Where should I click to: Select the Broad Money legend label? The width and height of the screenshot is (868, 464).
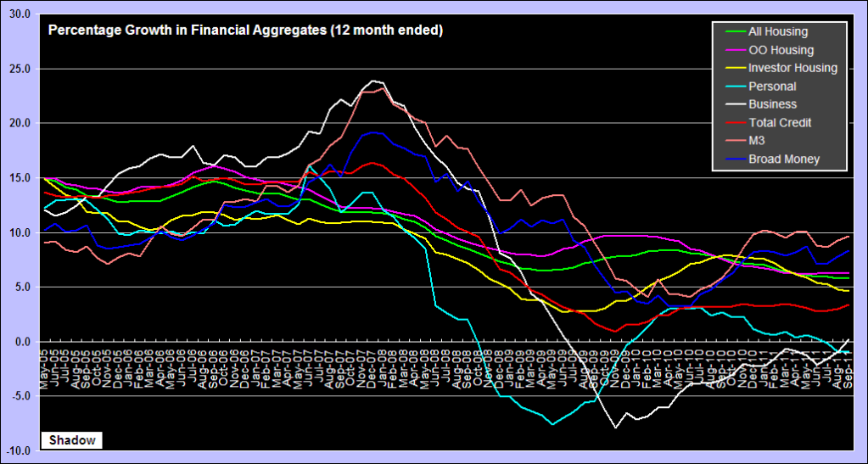tap(784, 159)
